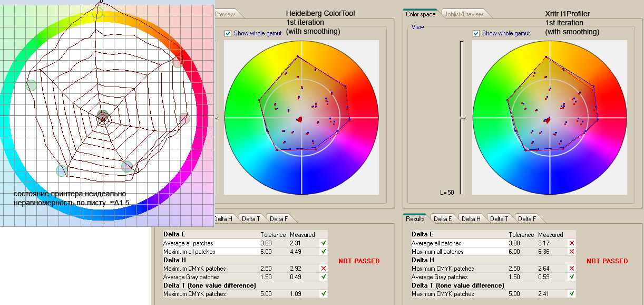The width and height of the screenshot is (644, 305).
Task: Select 'Average Gray patches' row in i1Profiler panel
Action: 493,277
